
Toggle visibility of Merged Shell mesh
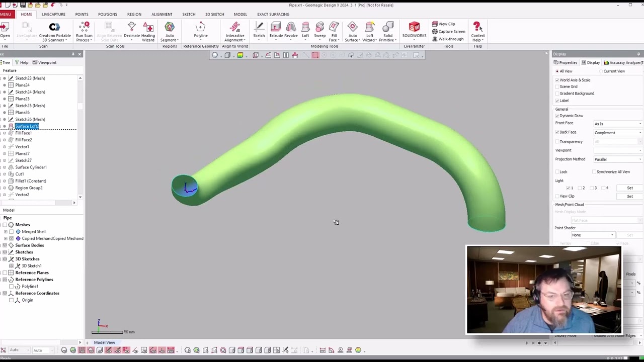pyautogui.click(x=12, y=232)
